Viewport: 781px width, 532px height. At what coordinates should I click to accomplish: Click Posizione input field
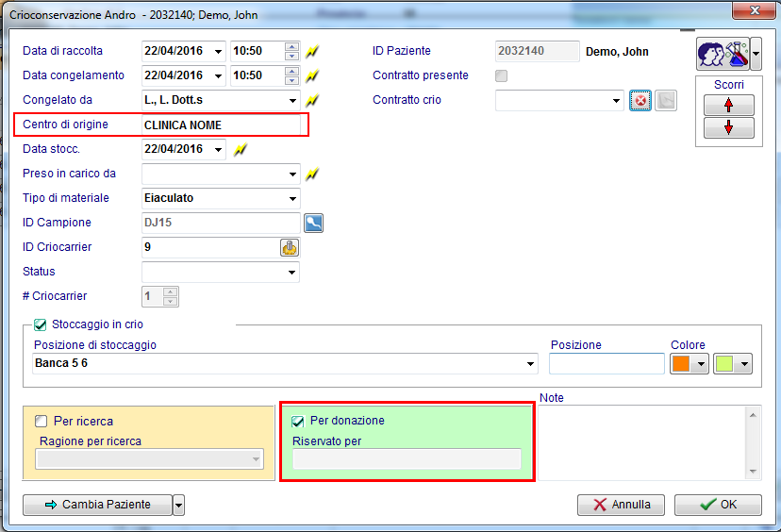[607, 364]
